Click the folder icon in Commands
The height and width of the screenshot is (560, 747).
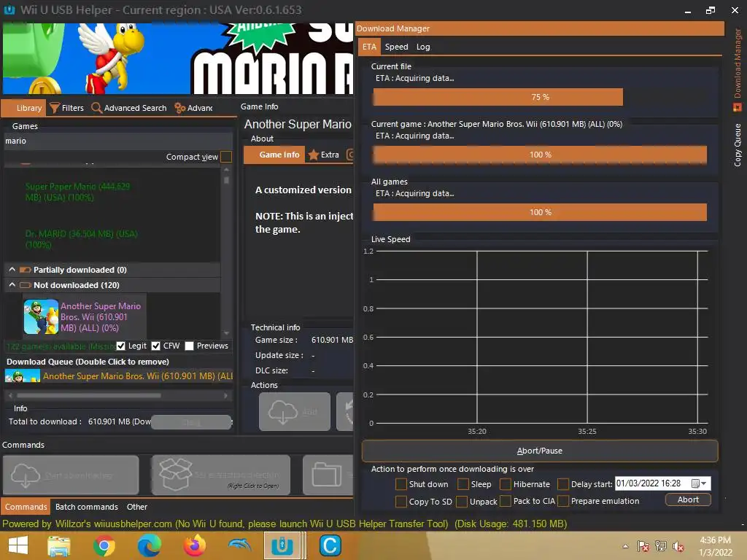point(326,475)
